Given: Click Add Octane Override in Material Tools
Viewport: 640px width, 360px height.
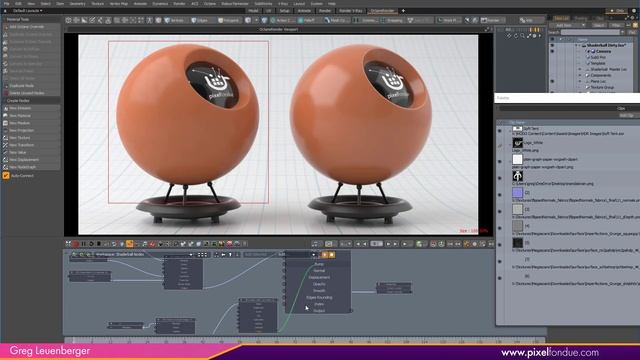Looking at the screenshot, I should tap(32, 27).
